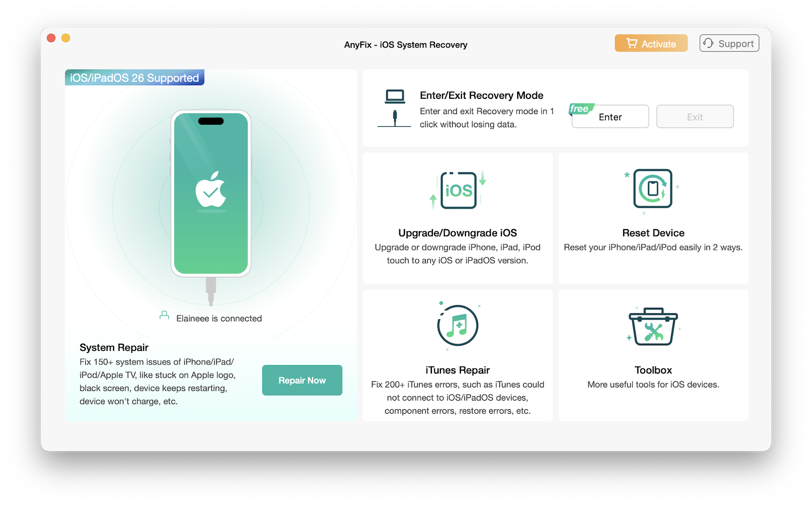Click the Fix 150+ system issues description
This screenshot has height=505, width=812.
157,382
